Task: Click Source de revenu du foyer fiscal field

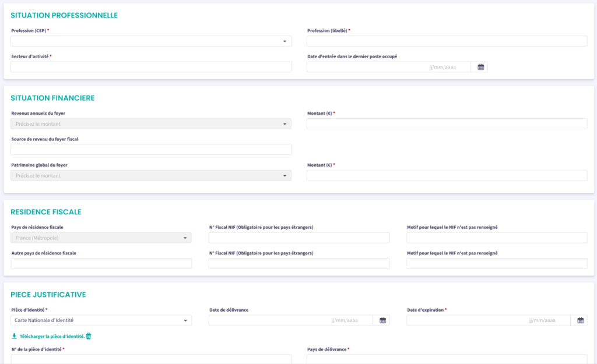Action: (x=150, y=150)
